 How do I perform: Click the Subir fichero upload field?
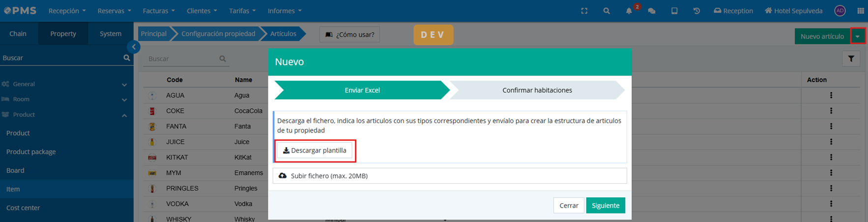pyautogui.click(x=449, y=176)
